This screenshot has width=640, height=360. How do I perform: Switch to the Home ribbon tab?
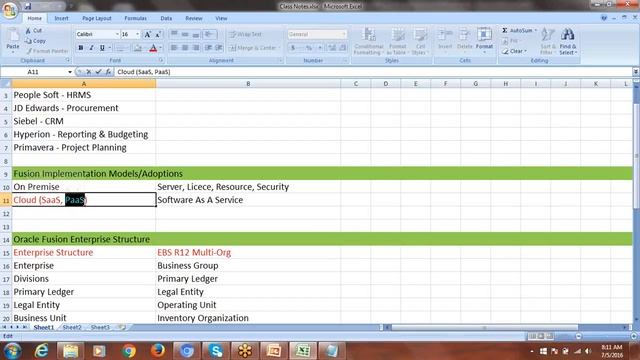[34, 18]
